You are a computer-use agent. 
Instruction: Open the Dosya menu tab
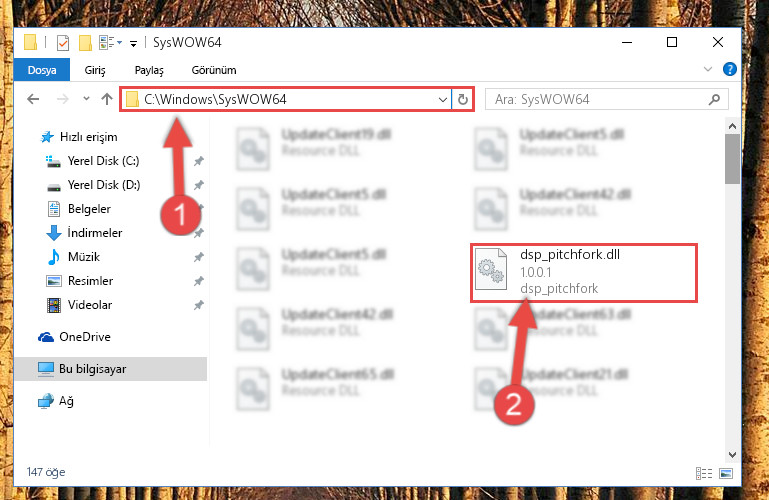pyautogui.click(x=42, y=70)
